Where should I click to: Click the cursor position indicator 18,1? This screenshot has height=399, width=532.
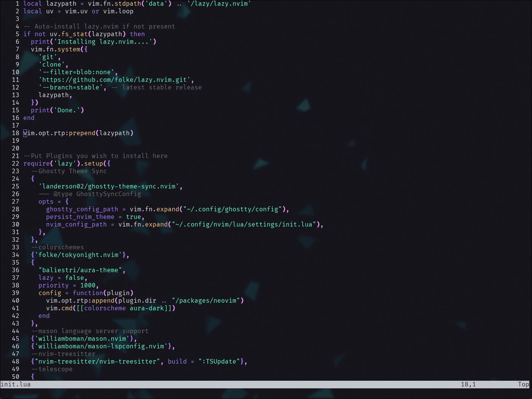pos(469,384)
